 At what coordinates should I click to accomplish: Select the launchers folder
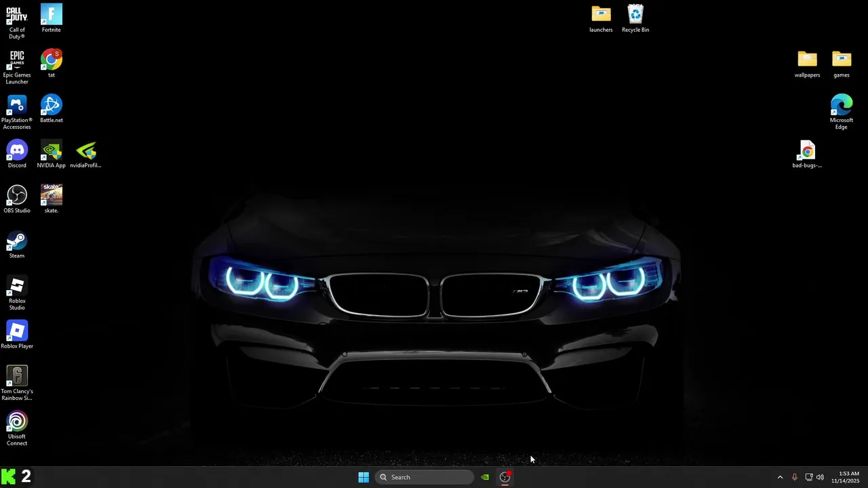[x=601, y=18]
